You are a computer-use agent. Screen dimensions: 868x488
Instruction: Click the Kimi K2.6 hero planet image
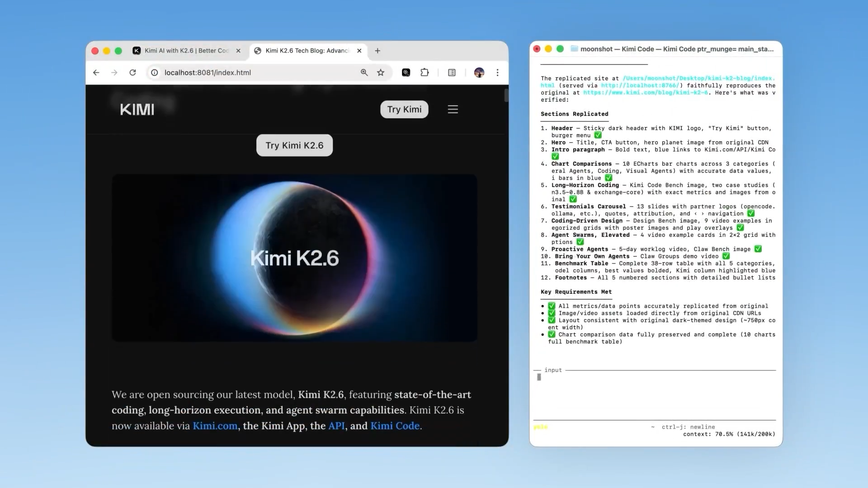(294, 258)
